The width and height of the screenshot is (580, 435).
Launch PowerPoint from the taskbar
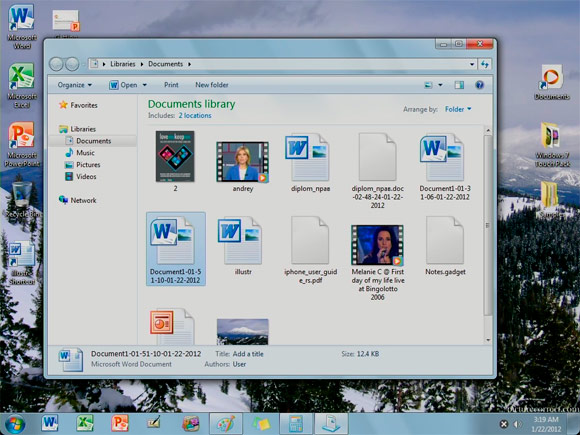pos(120,423)
